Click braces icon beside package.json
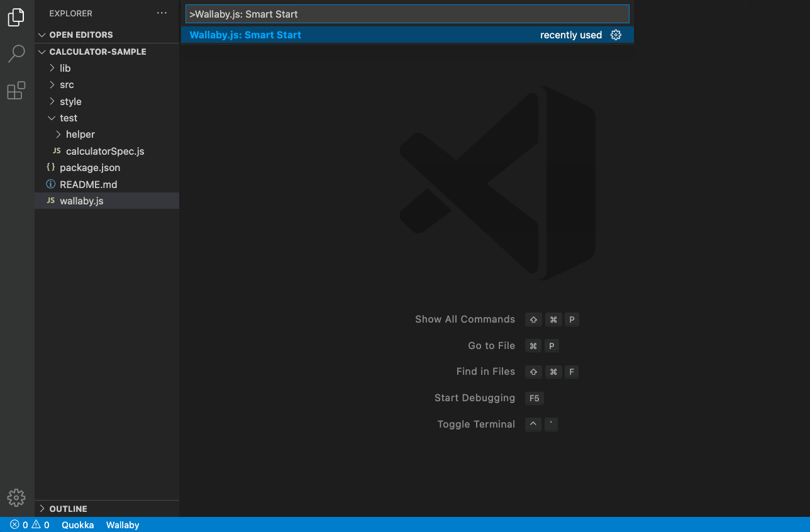 click(50, 167)
